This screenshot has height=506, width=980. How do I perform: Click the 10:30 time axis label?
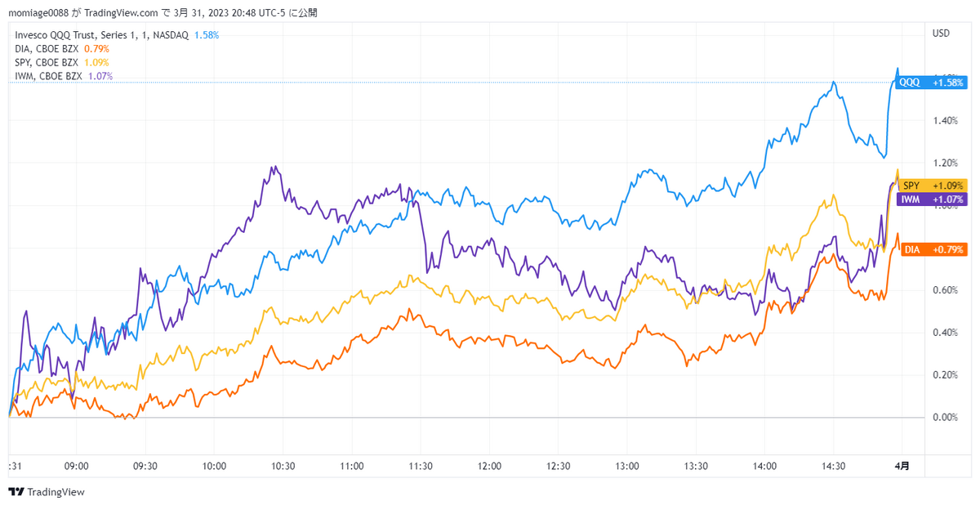[x=283, y=465]
